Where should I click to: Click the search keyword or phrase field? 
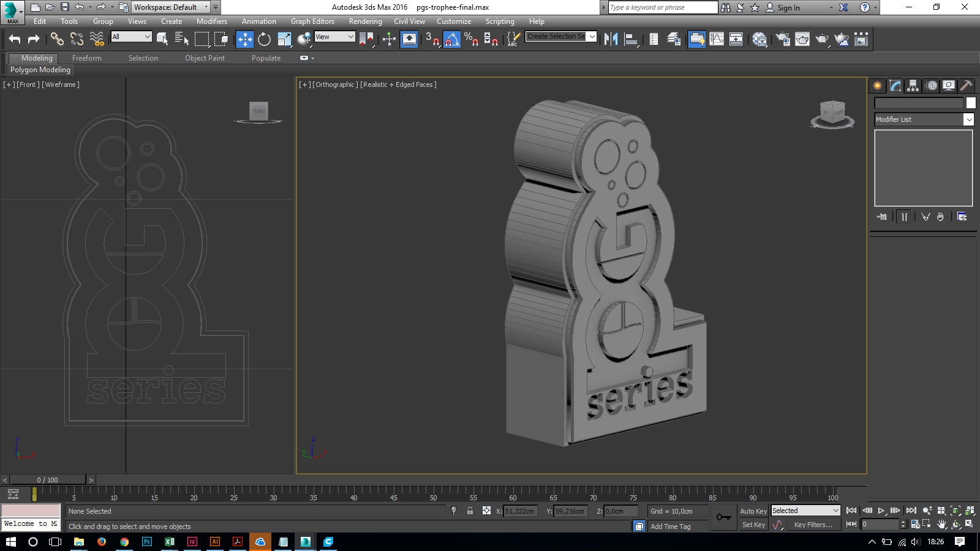663,7
